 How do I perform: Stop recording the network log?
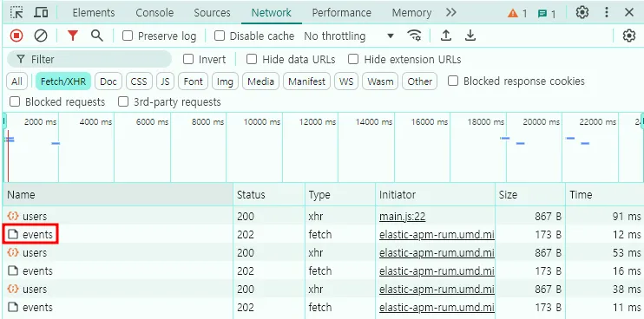[16, 36]
